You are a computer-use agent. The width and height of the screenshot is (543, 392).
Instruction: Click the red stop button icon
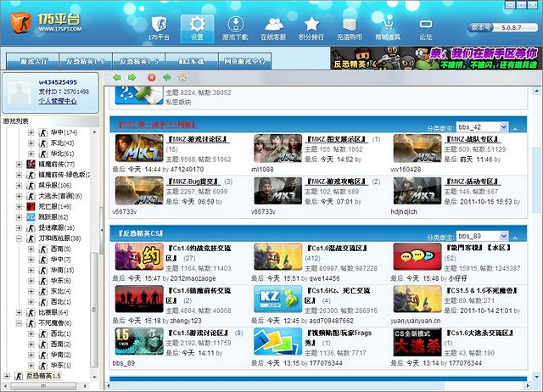coord(151,77)
